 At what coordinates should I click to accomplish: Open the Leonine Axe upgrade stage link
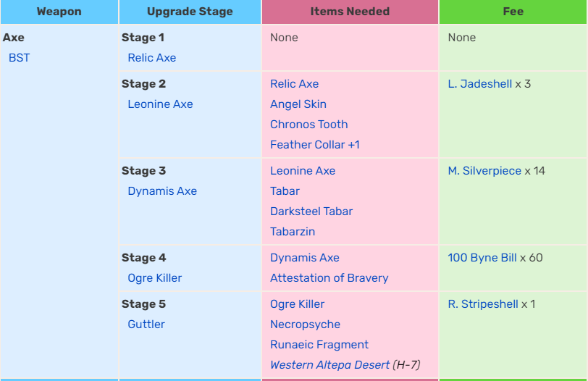point(160,104)
